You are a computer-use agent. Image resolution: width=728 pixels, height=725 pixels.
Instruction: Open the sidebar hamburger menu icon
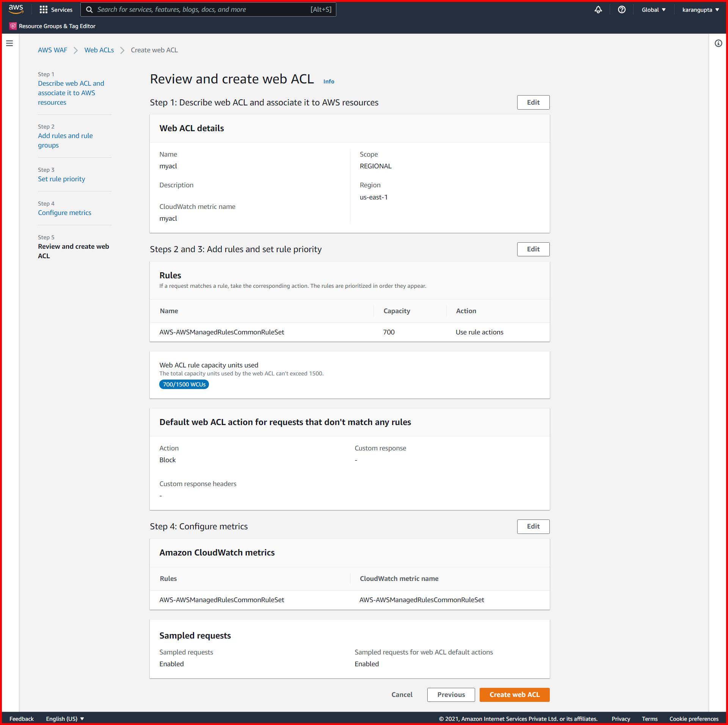(9, 43)
